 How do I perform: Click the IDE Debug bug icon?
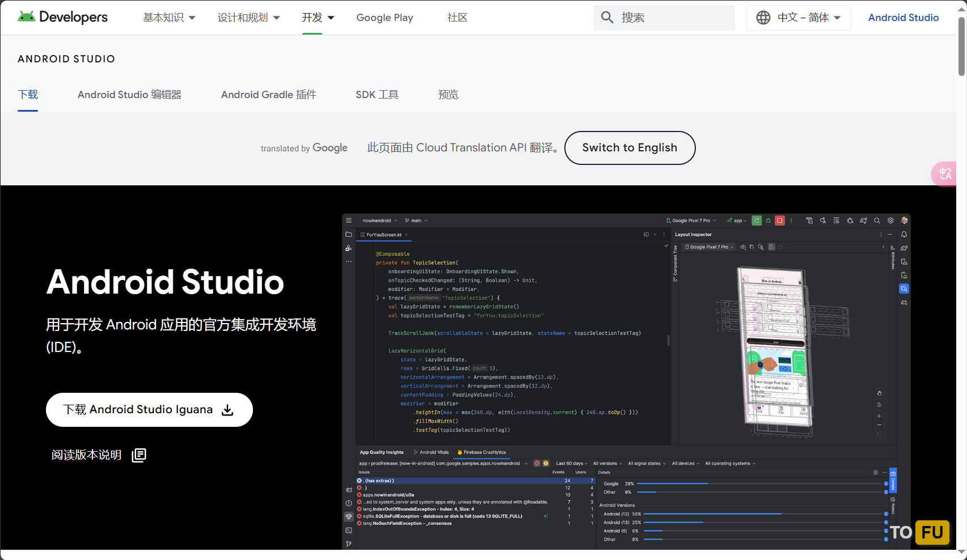pyautogui.click(x=768, y=220)
